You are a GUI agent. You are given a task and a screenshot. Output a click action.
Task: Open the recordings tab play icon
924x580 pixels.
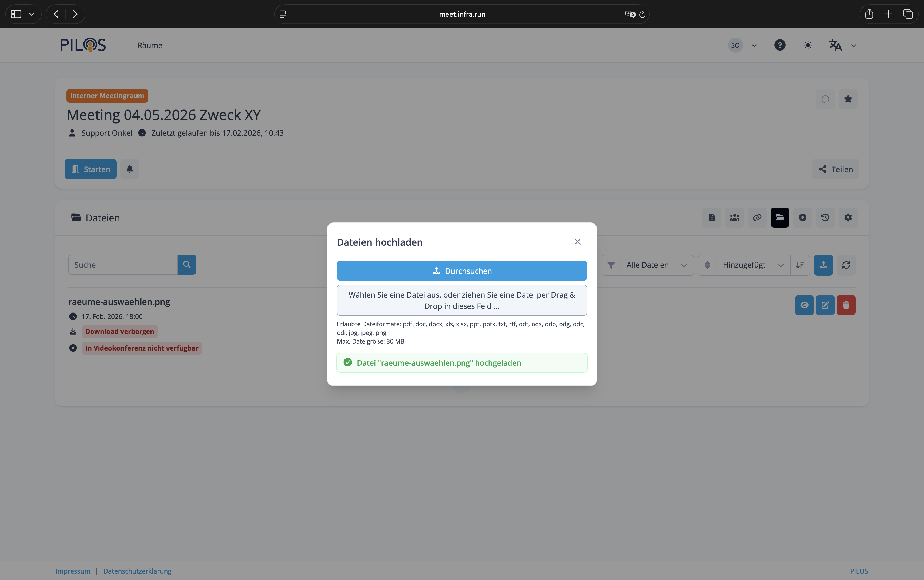(802, 218)
